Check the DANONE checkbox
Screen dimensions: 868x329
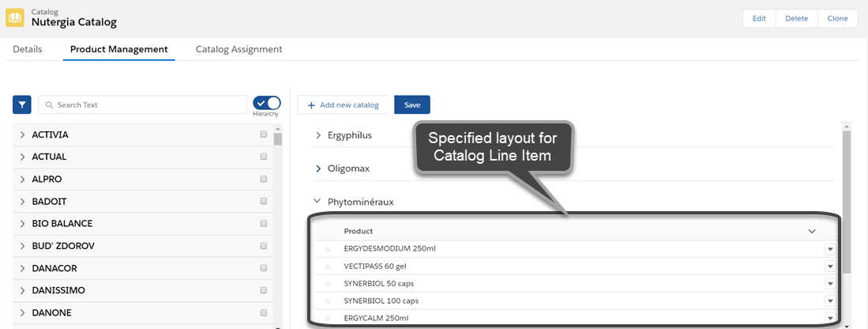(264, 312)
